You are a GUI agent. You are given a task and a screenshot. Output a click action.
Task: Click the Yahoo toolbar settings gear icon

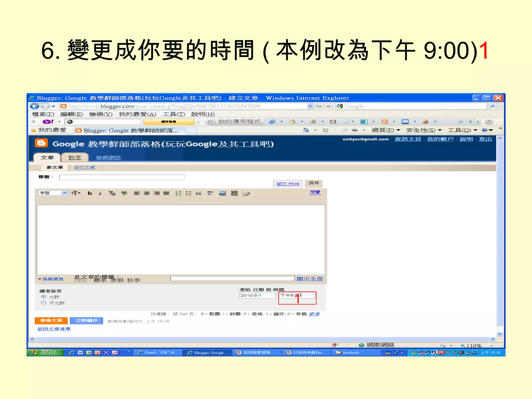pyautogui.click(x=489, y=122)
